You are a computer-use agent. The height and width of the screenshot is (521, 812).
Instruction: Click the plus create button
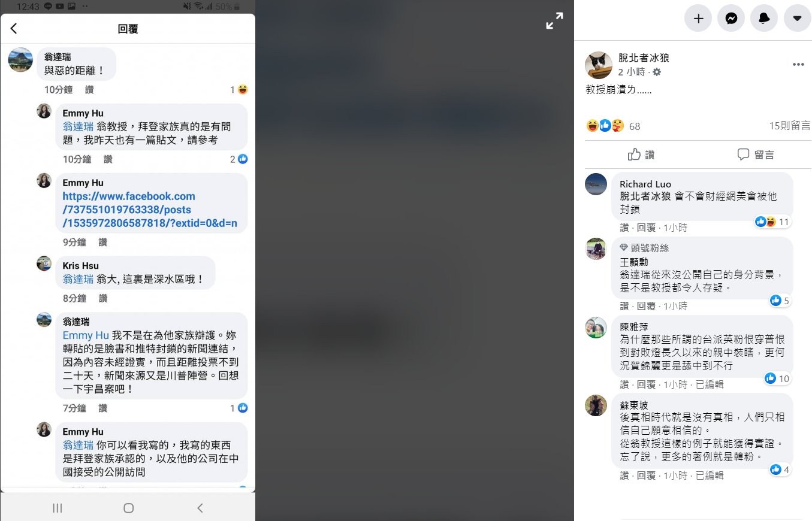[x=698, y=19]
